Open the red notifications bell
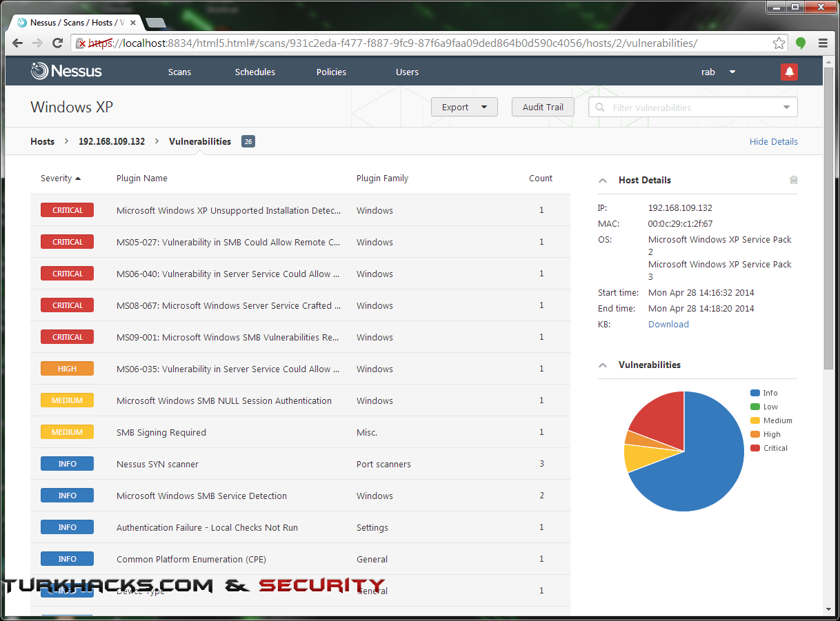Screen dimensions: 840x621 [789, 72]
